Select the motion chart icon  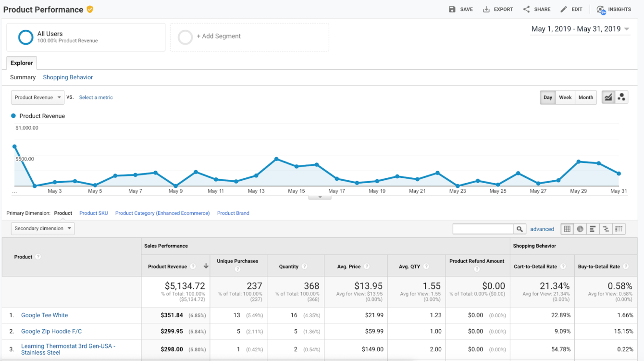coord(621,97)
